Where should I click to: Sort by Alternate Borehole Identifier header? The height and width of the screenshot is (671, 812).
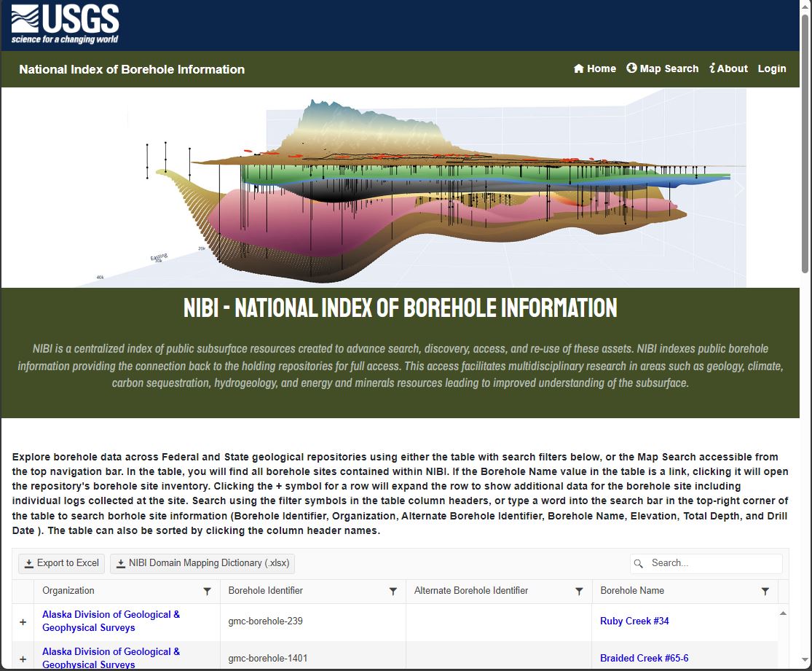click(471, 591)
